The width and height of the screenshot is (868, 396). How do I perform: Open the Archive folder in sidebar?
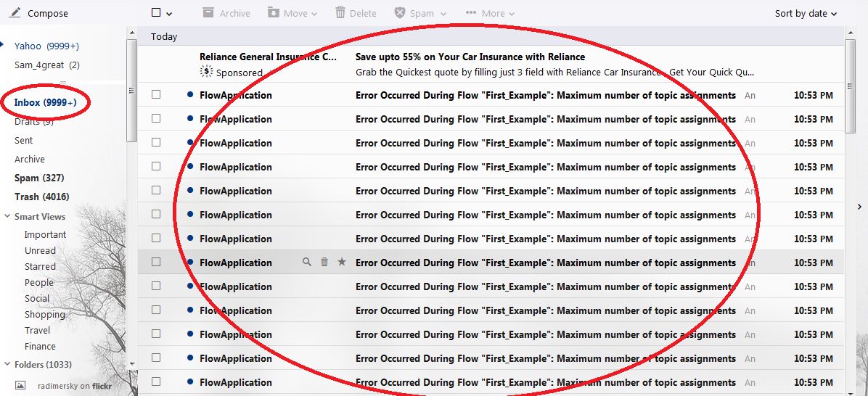coord(29,160)
